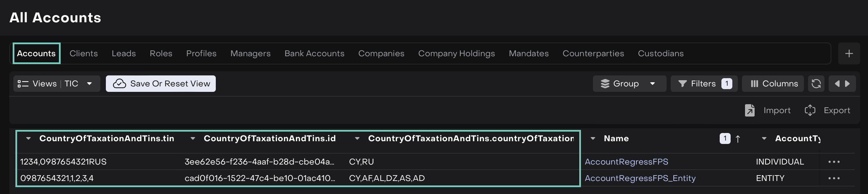Click Save Or Reset View button
The height and width of the screenshot is (194, 868).
pyautogui.click(x=161, y=84)
